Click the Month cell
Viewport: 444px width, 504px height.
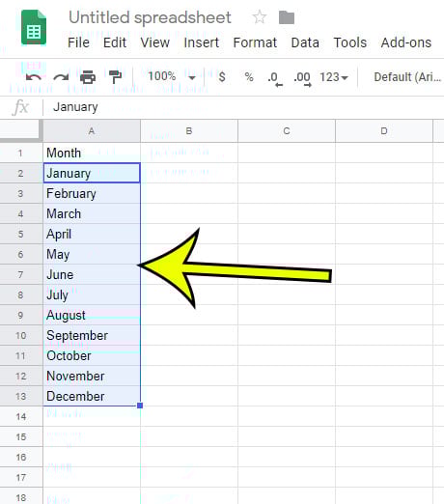pyautogui.click(x=92, y=153)
